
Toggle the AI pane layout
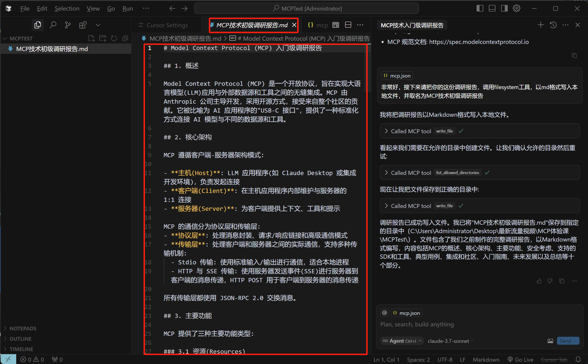coord(504,8)
